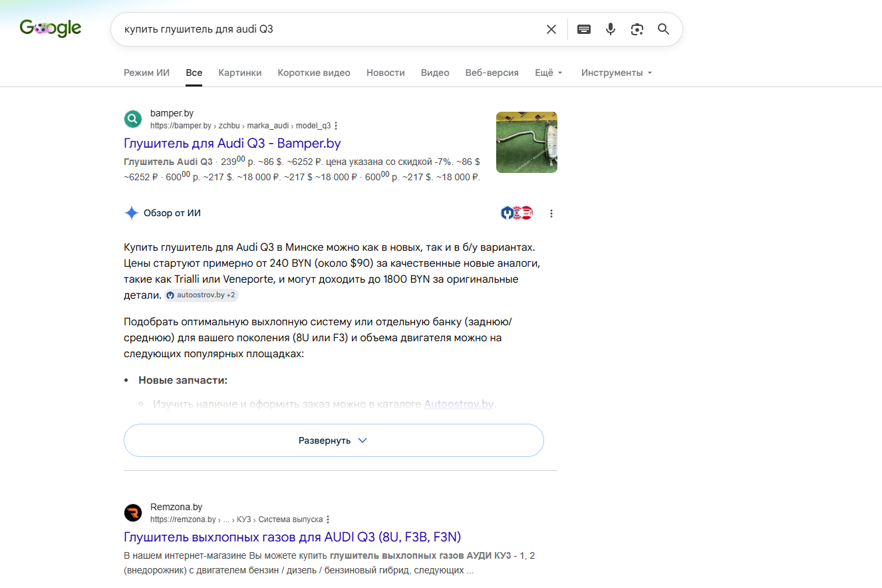The width and height of the screenshot is (882, 588).
Task: Go to the Новости tab
Action: pos(386,73)
